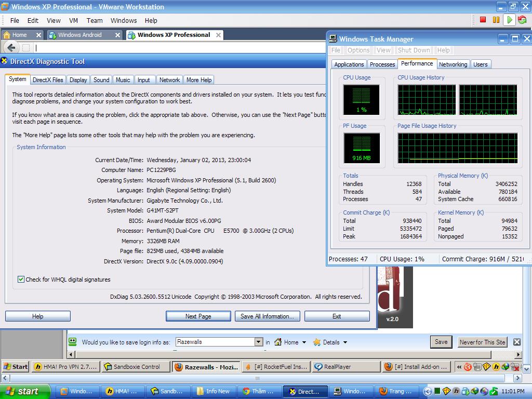This screenshot has height=399, width=532.
Task: Click the PF Usage meter showing 916 MB
Action: point(362,148)
